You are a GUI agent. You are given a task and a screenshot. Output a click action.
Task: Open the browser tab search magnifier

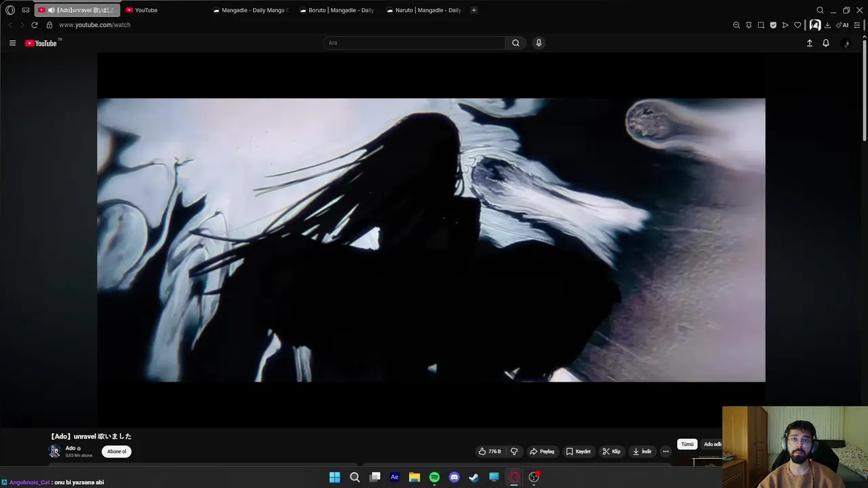click(x=820, y=10)
